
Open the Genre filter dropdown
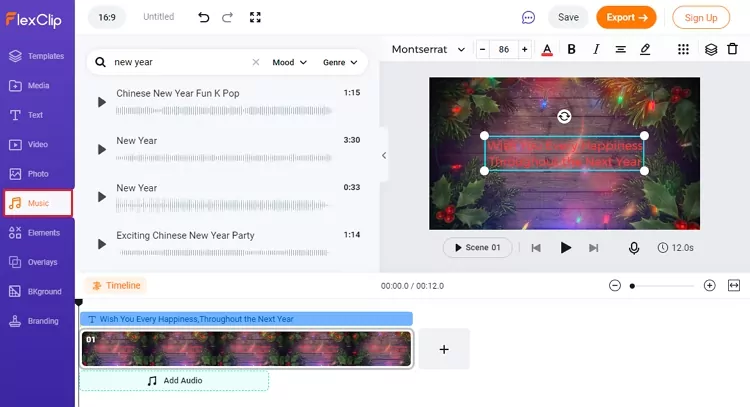point(340,62)
